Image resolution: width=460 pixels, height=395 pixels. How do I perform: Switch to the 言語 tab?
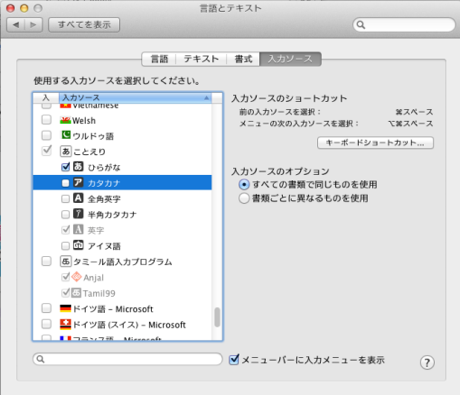(159, 59)
